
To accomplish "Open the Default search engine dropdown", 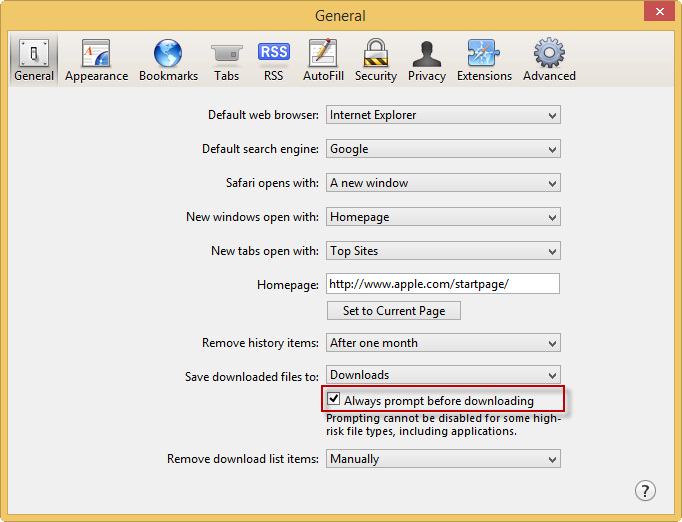I will (x=443, y=149).
